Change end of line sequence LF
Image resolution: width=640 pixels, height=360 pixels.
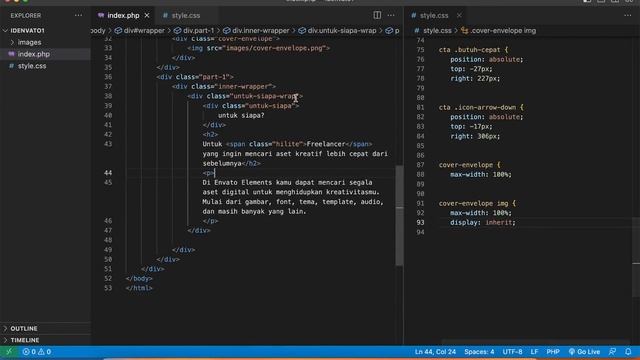tap(534, 351)
